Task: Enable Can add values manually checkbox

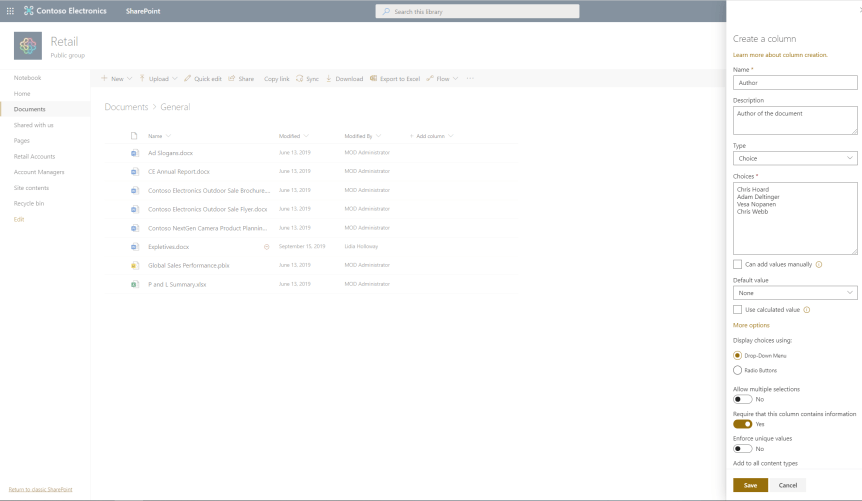Action: pos(738,264)
